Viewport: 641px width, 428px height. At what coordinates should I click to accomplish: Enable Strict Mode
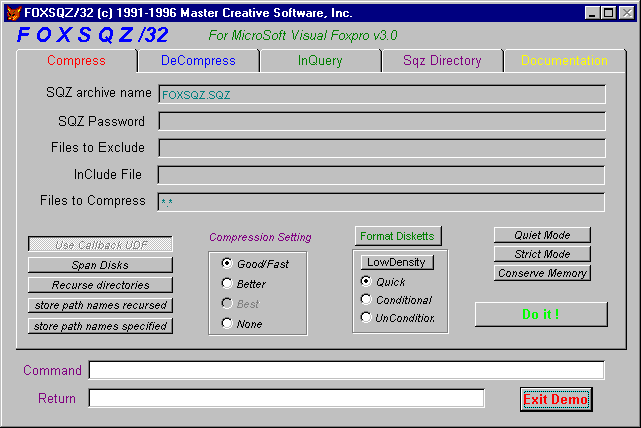pyautogui.click(x=542, y=254)
